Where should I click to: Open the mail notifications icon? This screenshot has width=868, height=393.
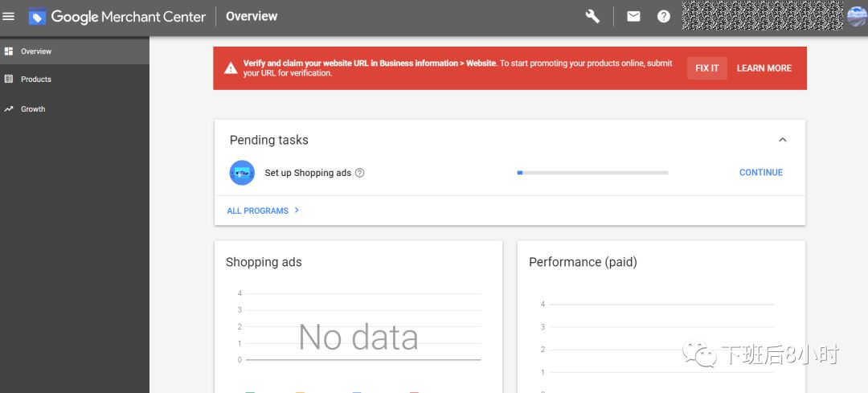pyautogui.click(x=633, y=16)
